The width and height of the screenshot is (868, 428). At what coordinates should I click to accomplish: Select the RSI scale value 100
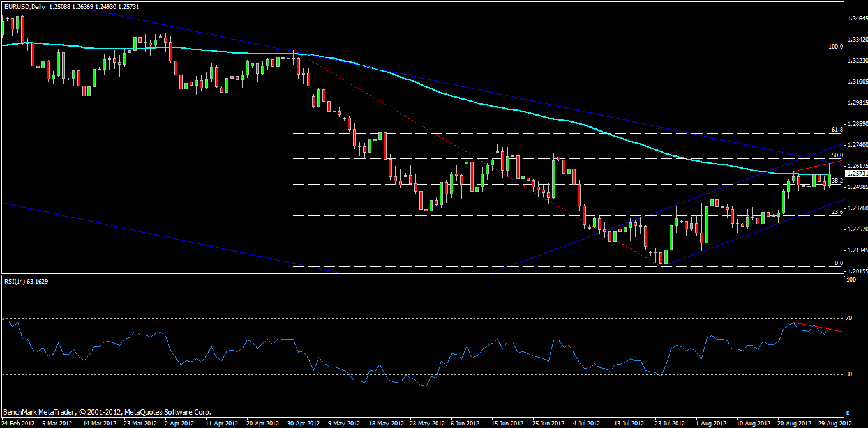[851, 281]
